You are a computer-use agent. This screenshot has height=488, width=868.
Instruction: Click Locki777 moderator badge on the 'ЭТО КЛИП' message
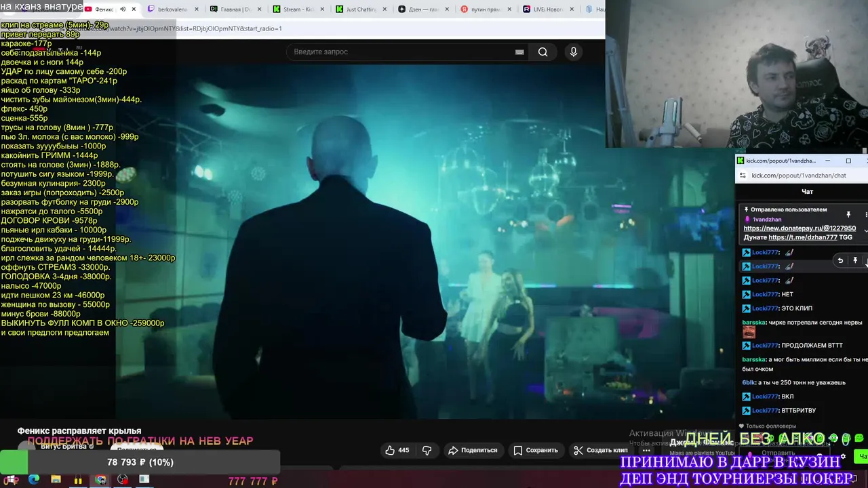coord(746,308)
